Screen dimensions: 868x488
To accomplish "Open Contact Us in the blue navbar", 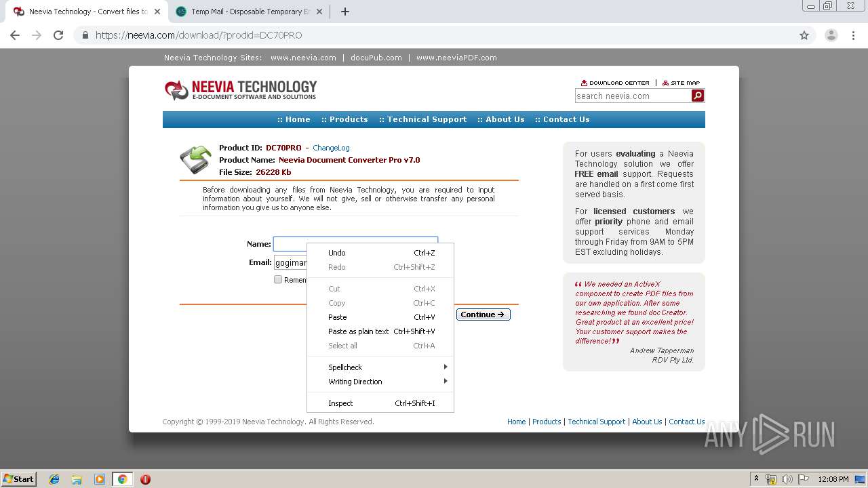I will click(562, 119).
